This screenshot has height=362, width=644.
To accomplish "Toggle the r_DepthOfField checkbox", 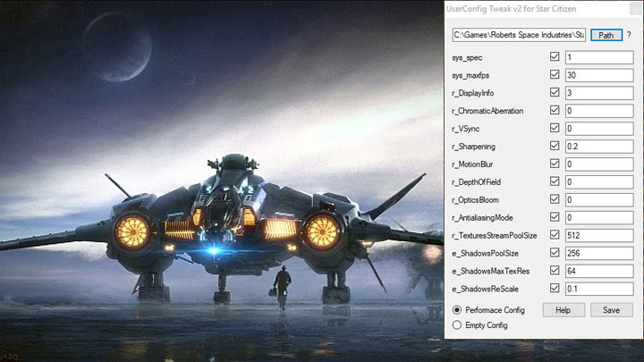I will click(x=555, y=181).
